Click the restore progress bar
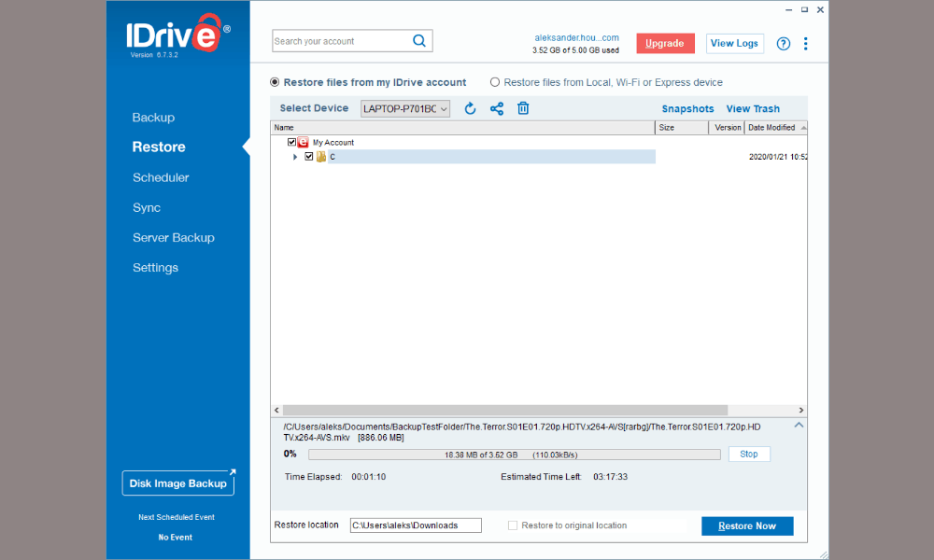This screenshot has width=934, height=560. click(x=514, y=455)
